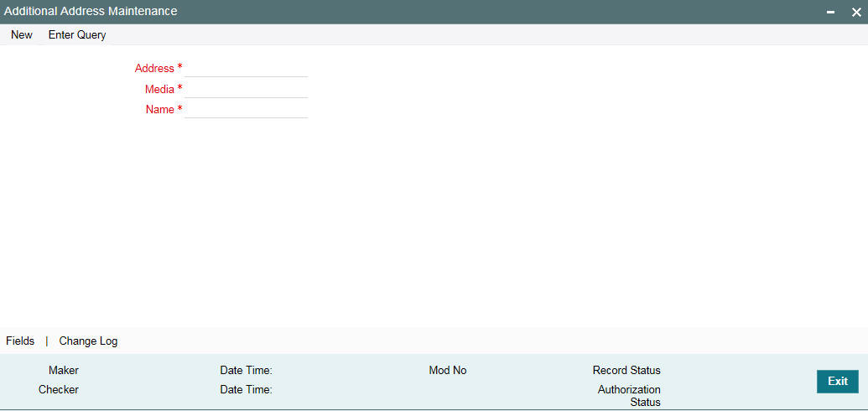Click the New toolbar action
The image size is (868, 411).
(22, 35)
